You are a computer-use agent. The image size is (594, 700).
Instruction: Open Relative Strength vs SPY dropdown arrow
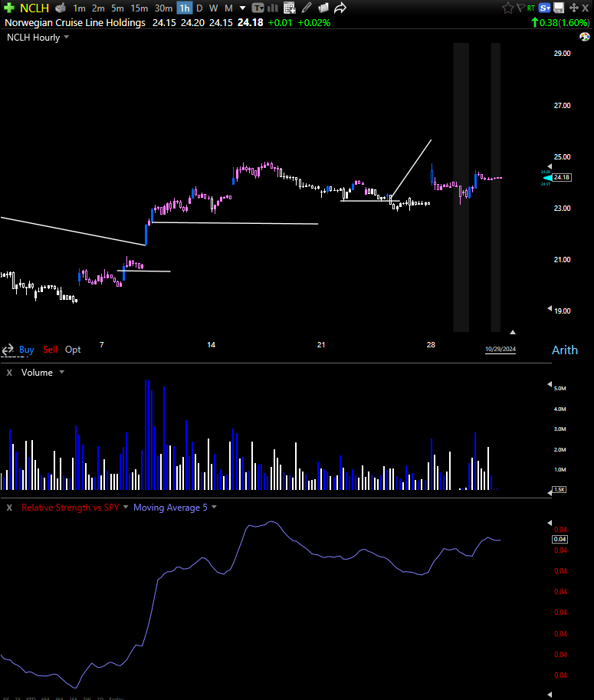tap(126, 507)
